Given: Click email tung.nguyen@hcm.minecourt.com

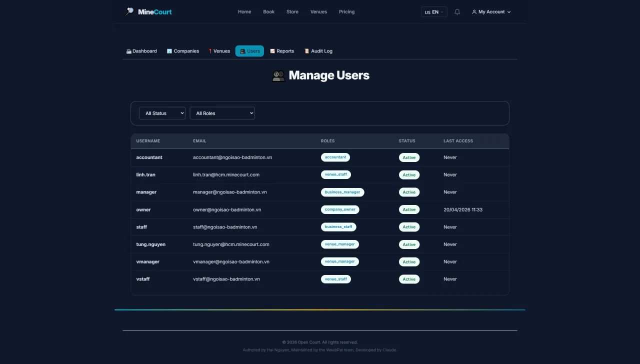Looking at the screenshot, I should point(231,244).
